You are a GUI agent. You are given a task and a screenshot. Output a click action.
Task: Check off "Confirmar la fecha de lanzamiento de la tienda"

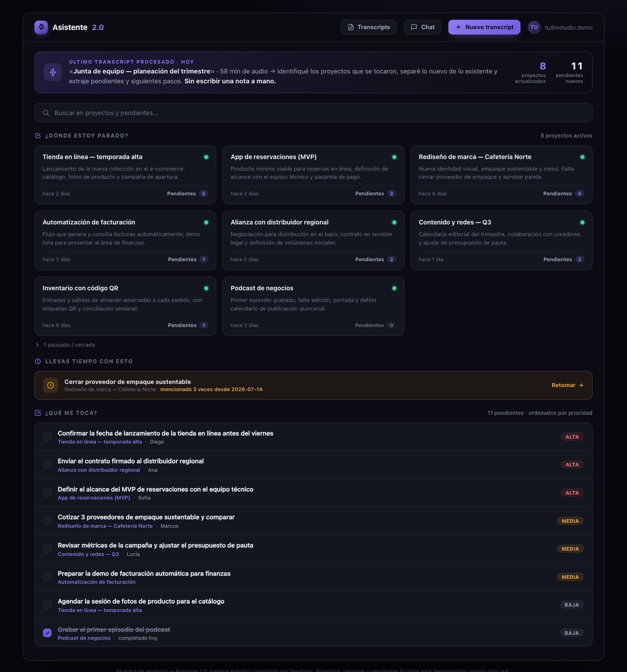point(47,437)
